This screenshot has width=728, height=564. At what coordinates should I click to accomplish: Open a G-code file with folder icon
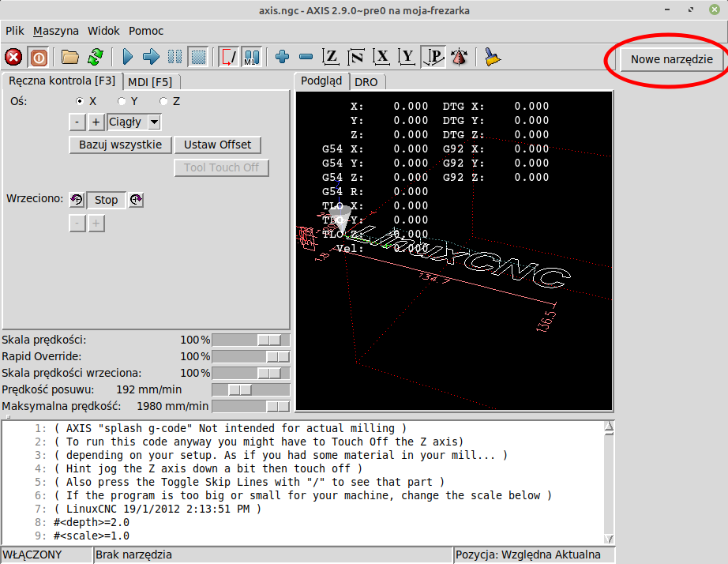[70, 57]
